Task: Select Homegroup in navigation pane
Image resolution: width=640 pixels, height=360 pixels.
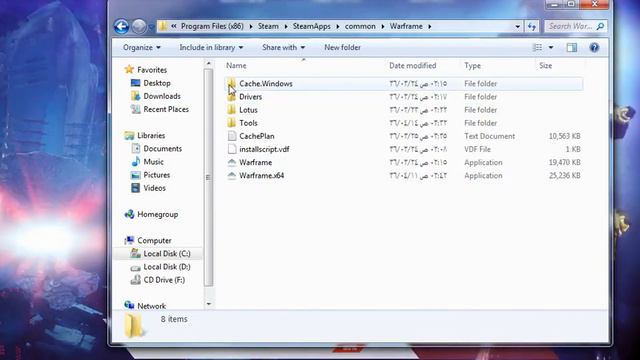Action: click(x=157, y=214)
